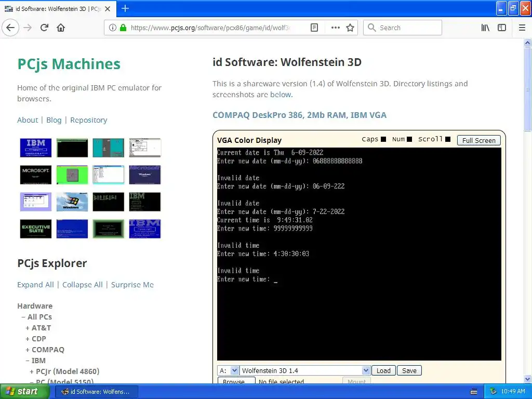Click the page scrollbar down arrow
The height and width of the screenshot is (399, 532).
527,379
